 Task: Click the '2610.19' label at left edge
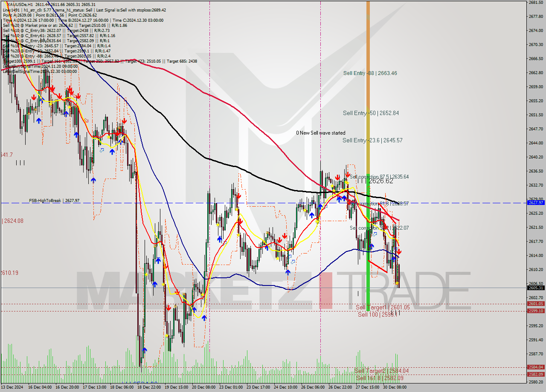[9, 273]
